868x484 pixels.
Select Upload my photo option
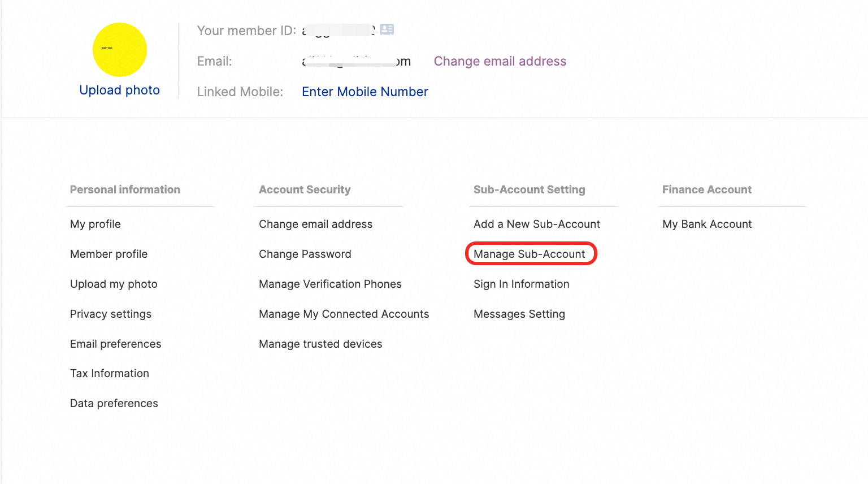point(114,284)
